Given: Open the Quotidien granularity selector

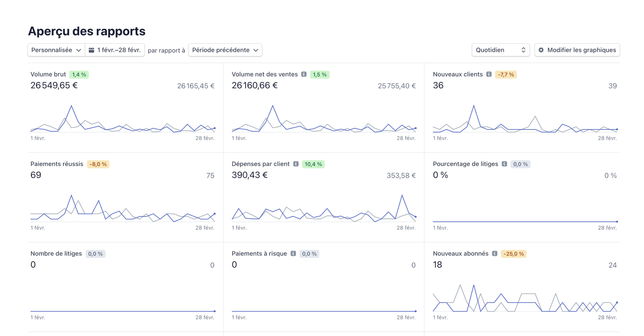Looking at the screenshot, I should pyautogui.click(x=500, y=50).
